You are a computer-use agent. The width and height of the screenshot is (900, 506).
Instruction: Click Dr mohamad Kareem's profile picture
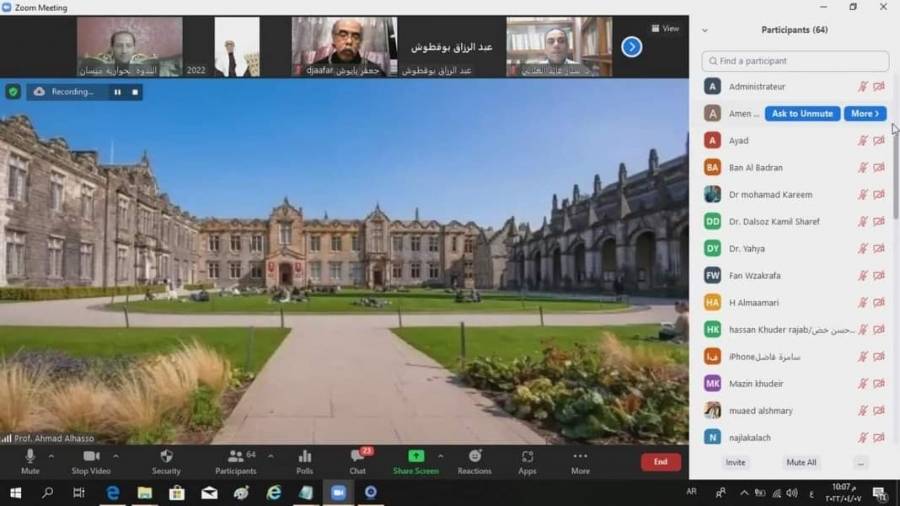(x=712, y=194)
